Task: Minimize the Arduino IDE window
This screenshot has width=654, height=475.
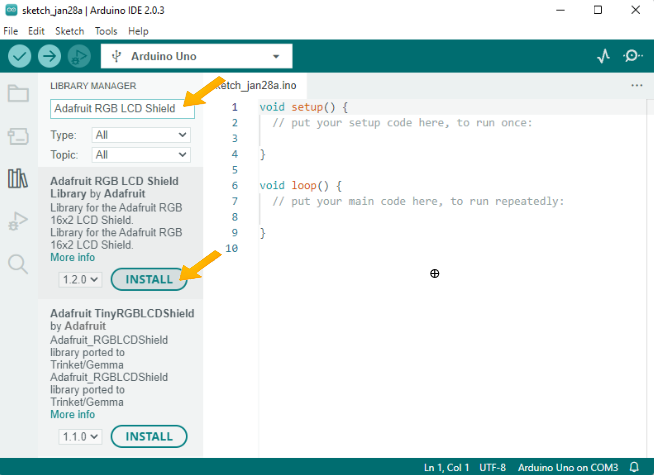Action: (x=560, y=10)
